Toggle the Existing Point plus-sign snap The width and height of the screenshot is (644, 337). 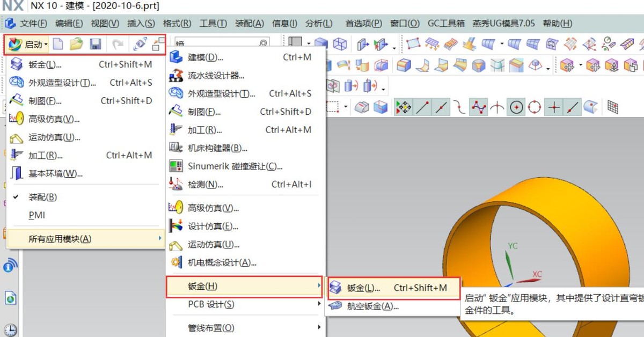tap(553, 107)
